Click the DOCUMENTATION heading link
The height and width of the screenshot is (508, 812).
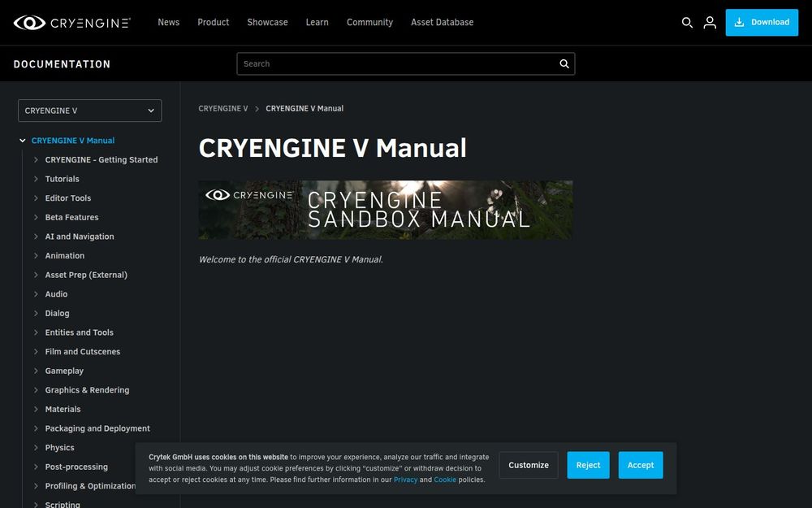(x=62, y=64)
